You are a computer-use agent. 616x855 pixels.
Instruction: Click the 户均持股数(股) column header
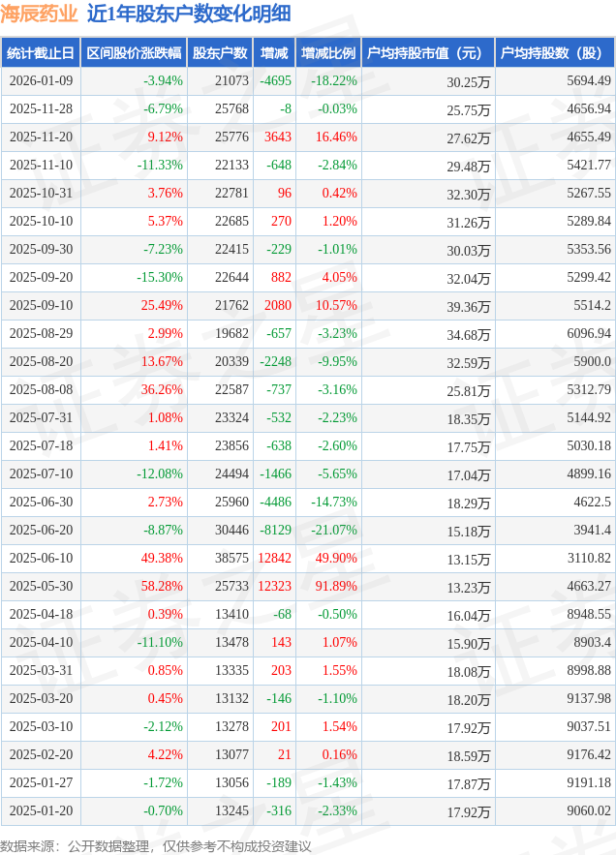point(554,53)
